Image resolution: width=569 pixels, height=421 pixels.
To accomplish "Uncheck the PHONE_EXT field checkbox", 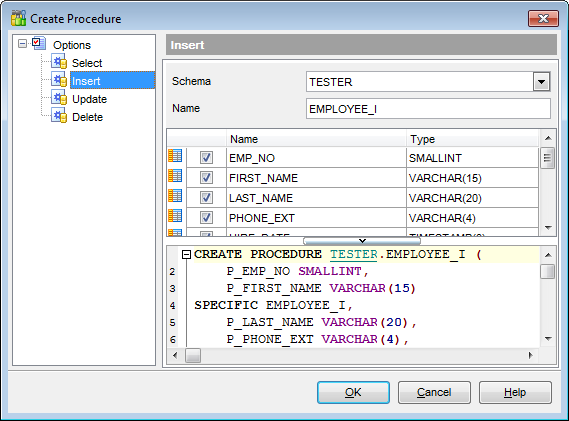I will pos(206,218).
